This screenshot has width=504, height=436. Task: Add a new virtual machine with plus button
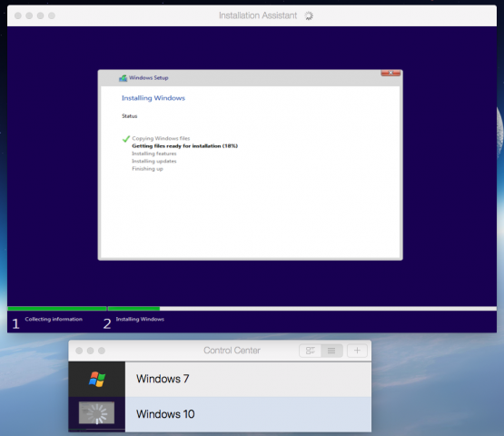(357, 351)
